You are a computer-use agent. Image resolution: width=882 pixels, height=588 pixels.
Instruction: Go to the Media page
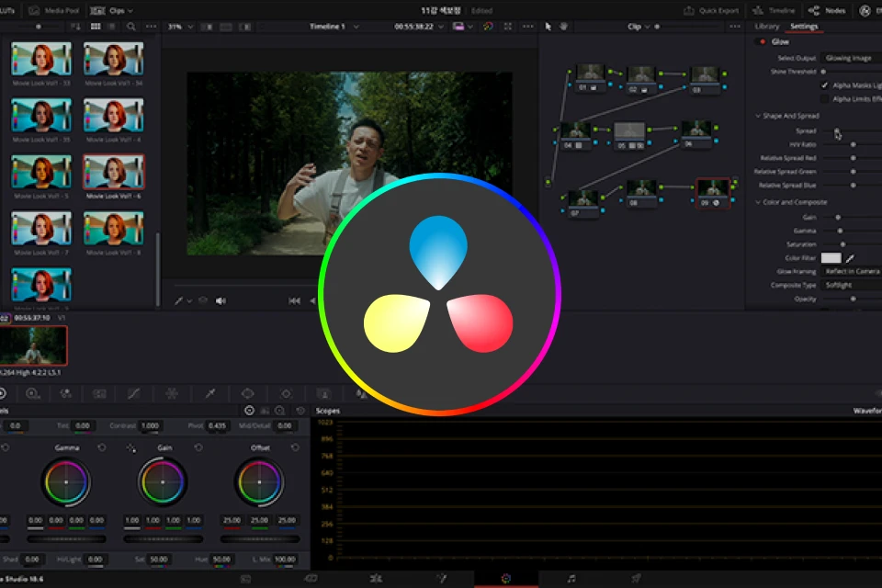coord(246,579)
